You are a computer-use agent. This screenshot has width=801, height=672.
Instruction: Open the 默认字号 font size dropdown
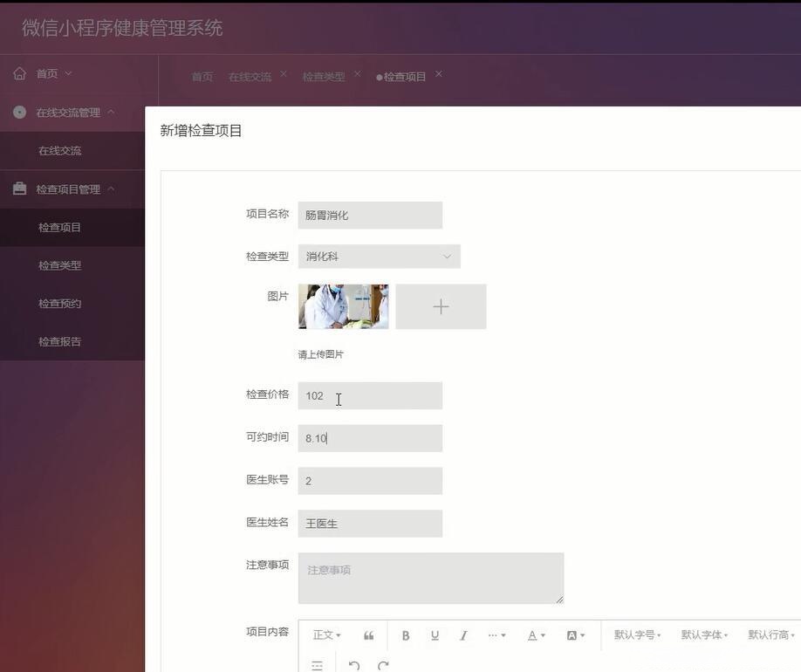[x=638, y=634]
